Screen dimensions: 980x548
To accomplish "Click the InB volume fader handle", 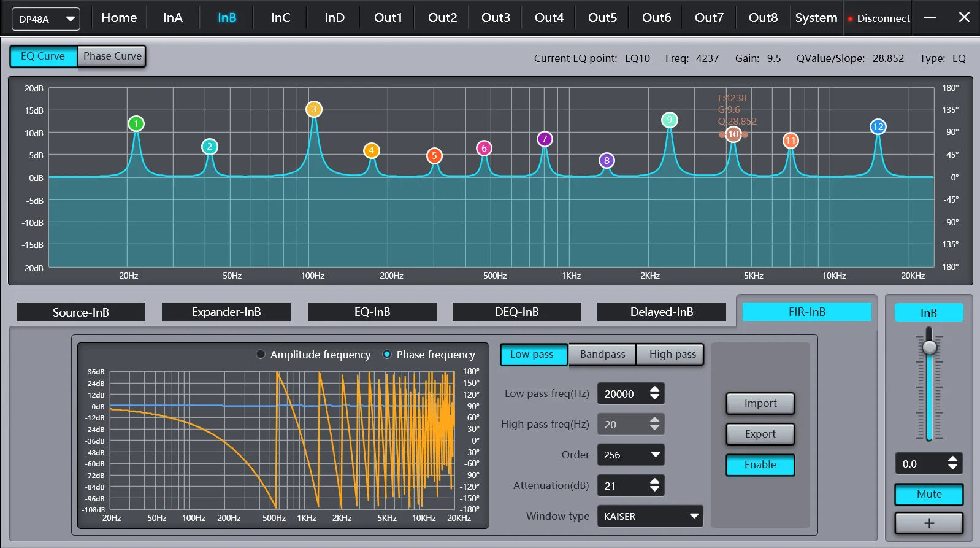I will pyautogui.click(x=930, y=347).
